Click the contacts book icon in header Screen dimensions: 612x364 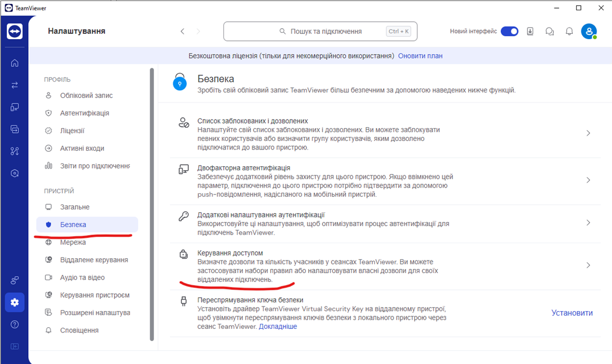coord(530,32)
